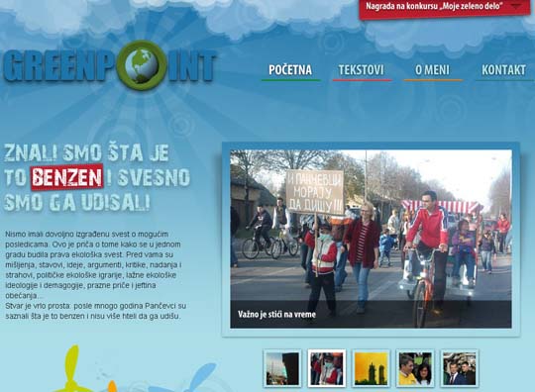Screen dimensions: 535x392
Task: Click the main slideshow protest photo
Action: [371, 239]
